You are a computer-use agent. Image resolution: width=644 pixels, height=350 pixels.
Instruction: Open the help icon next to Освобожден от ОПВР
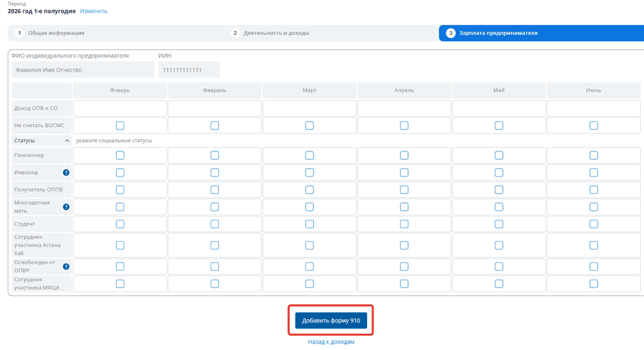[x=66, y=266]
